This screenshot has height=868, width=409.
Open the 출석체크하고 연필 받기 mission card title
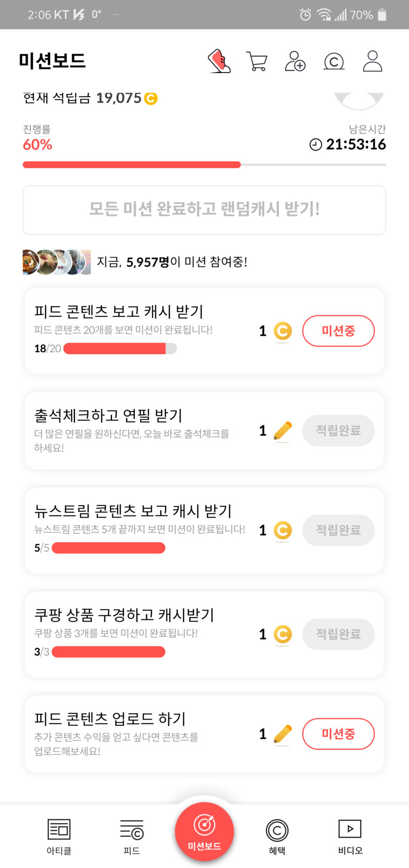click(108, 416)
